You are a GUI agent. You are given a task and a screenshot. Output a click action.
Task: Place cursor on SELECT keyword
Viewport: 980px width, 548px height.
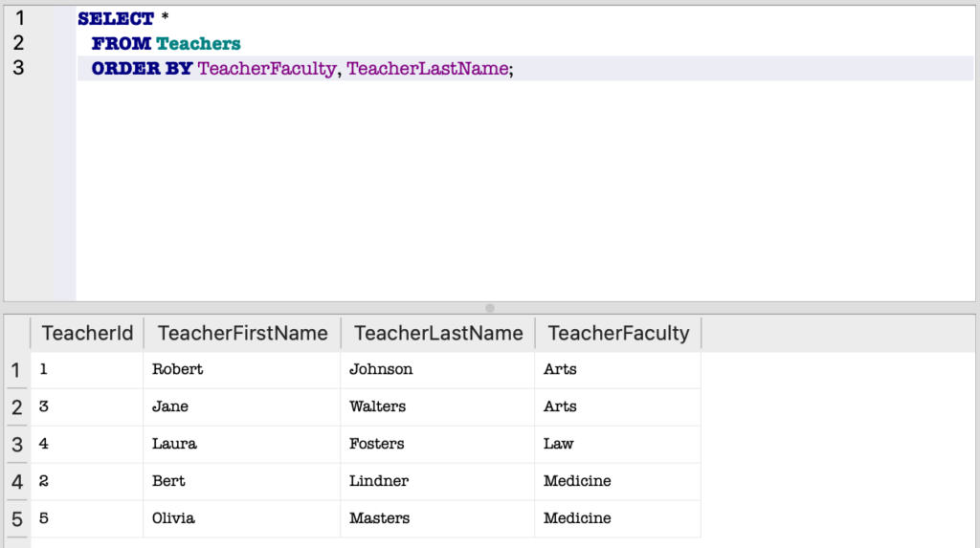pyautogui.click(x=116, y=19)
